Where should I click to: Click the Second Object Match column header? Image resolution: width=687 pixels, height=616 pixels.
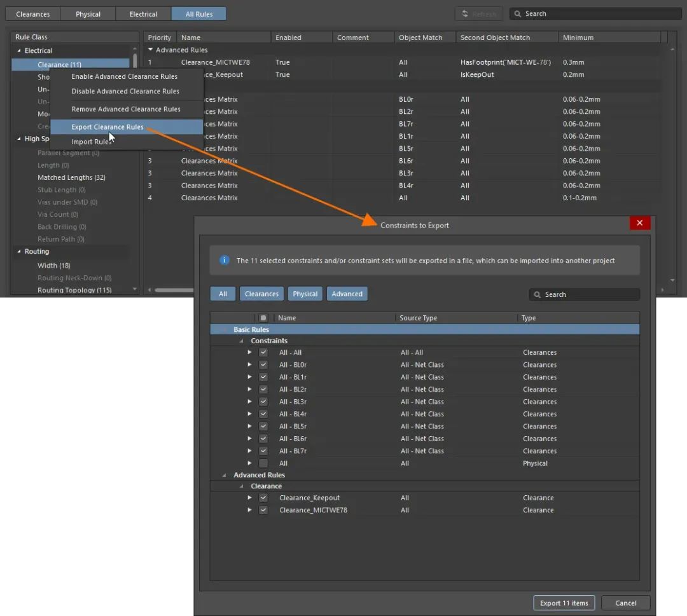click(507, 38)
